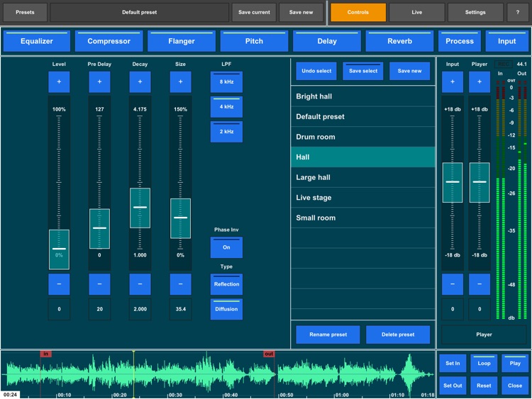The width and height of the screenshot is (532, 399).
Task: Toggle Phase Inv On button
Action: [226, 247]
